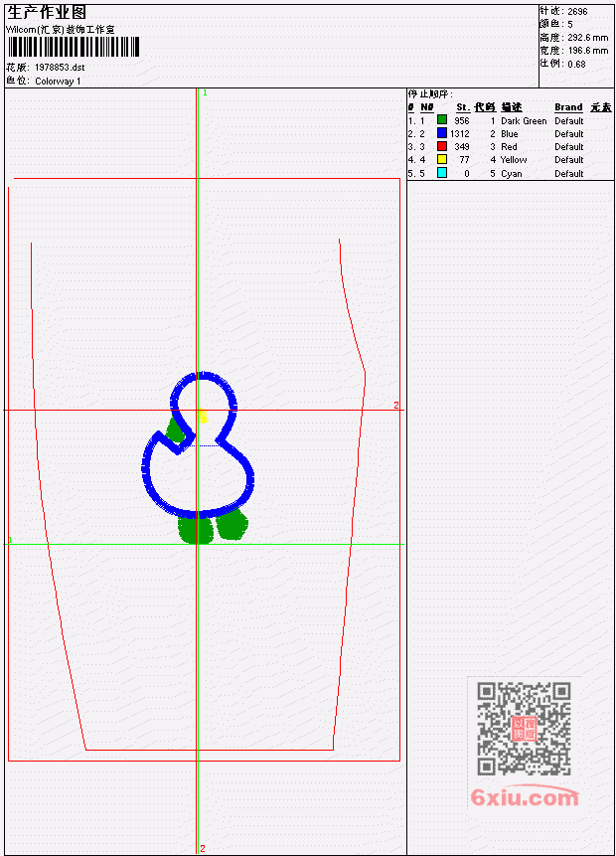Screen dimensions: 616x856
Task: Select the '生产作业图' title text
Action: (47, 12)
